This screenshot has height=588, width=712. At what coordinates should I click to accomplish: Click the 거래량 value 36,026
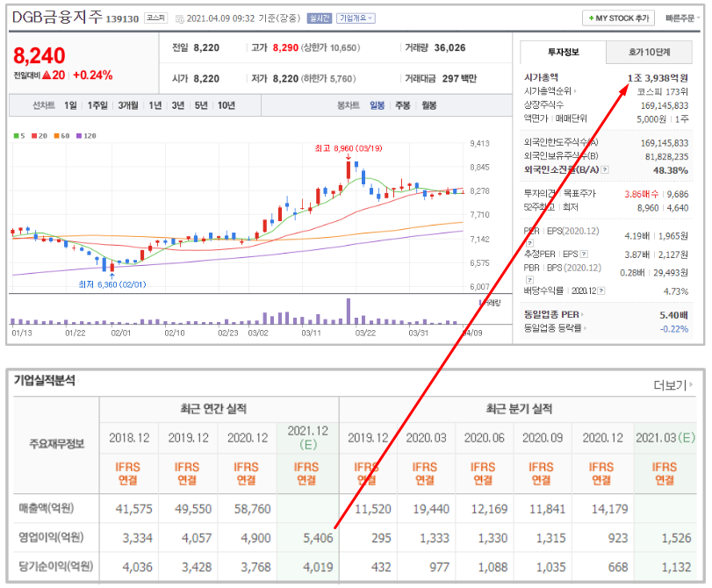click(x=449, y=47)
